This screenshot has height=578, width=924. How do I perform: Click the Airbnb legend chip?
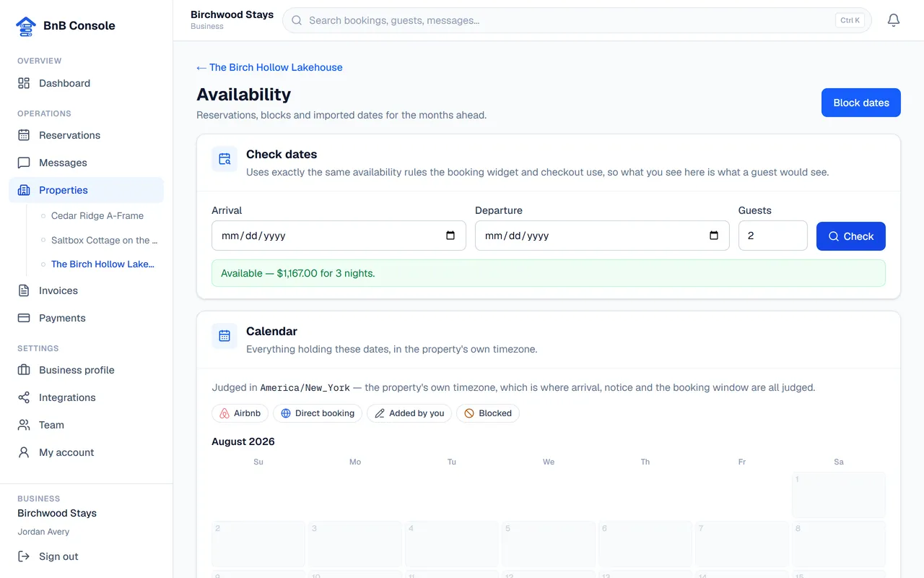click(240, 413)
